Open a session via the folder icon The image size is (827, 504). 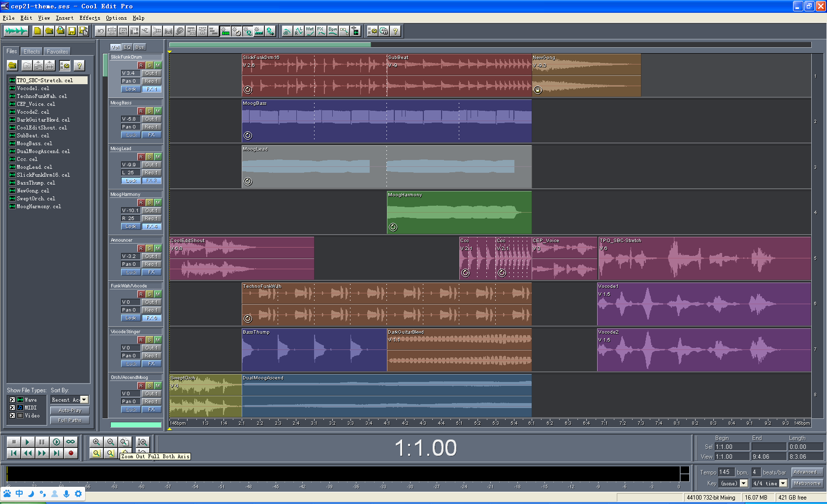click(x=49, y=31)
